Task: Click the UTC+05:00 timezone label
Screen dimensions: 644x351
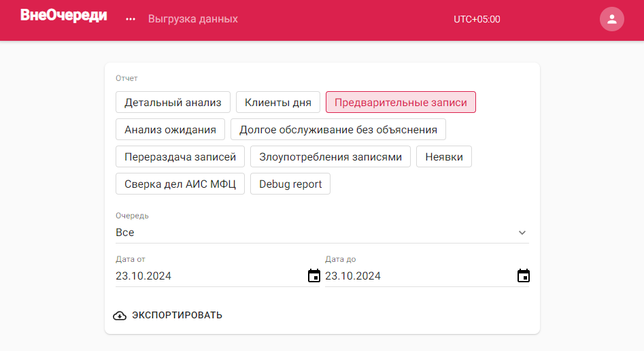Action: tap(477, 19)
